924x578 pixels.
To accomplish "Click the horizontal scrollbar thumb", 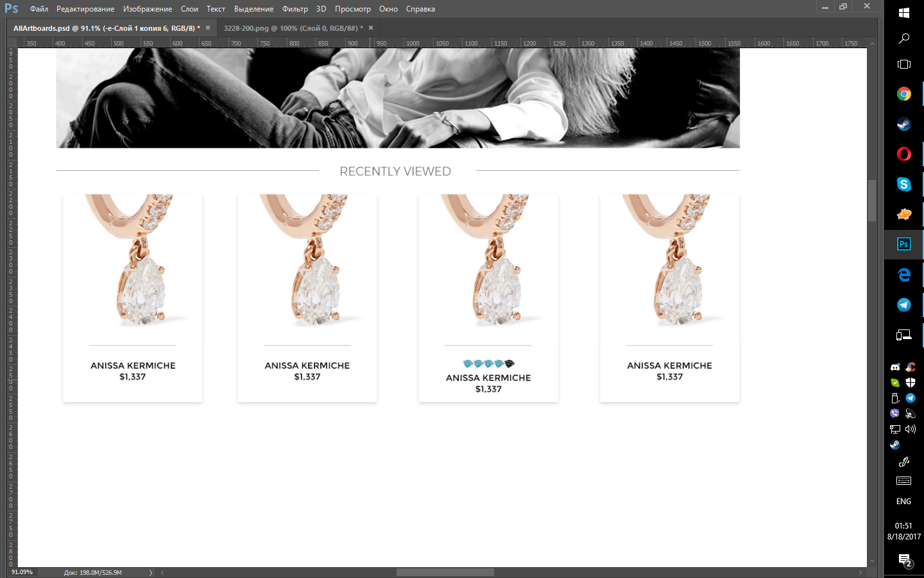I will tap(445, 572).
